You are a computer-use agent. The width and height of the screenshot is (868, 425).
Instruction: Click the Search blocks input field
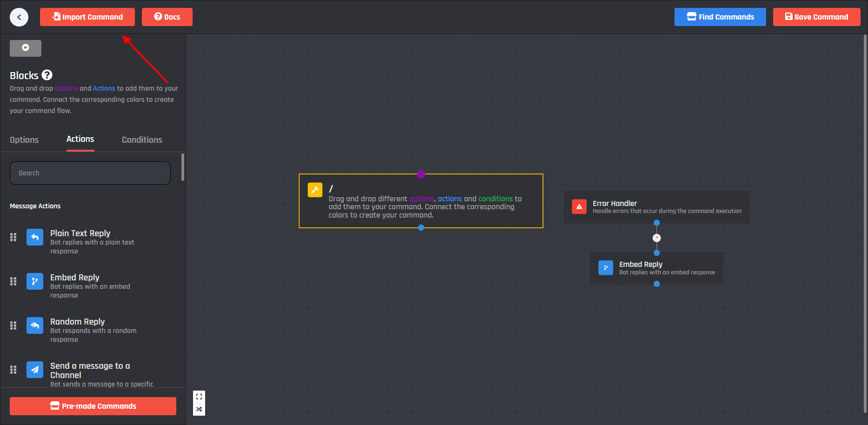tap(90, 173)
